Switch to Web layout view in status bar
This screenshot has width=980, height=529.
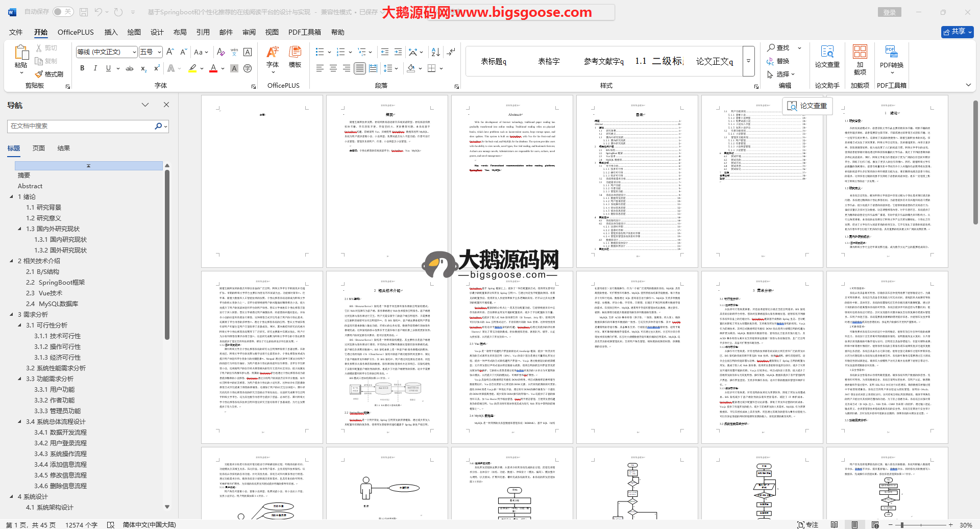875,524
